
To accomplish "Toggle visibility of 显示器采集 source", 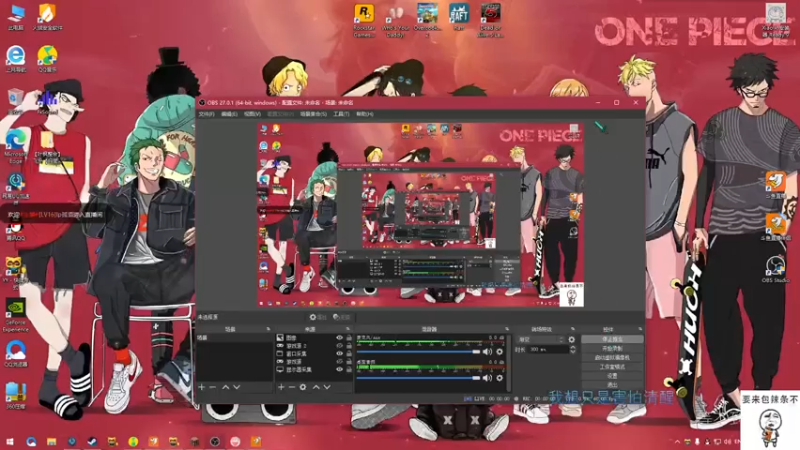I will (339, 369).
